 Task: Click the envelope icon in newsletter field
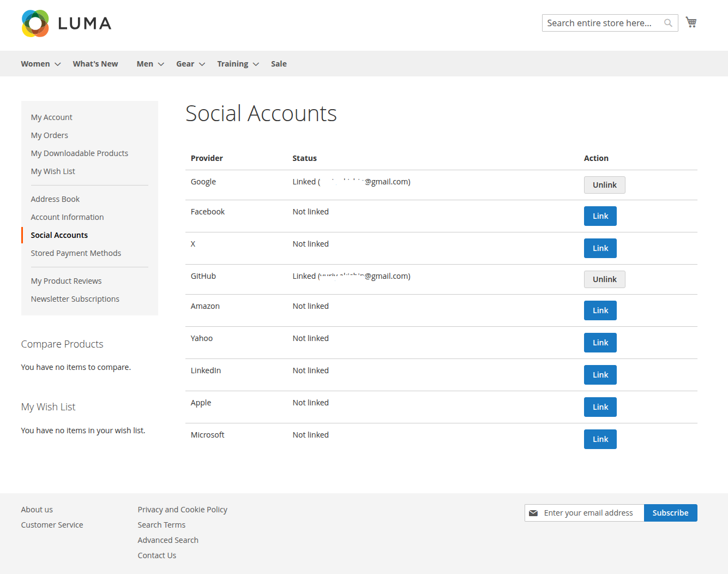pyautogui.click(x=533, y=513)
